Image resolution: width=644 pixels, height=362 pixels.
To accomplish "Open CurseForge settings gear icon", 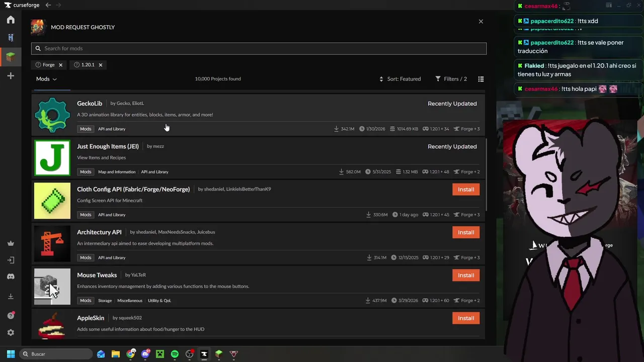I will coord(11,332).
